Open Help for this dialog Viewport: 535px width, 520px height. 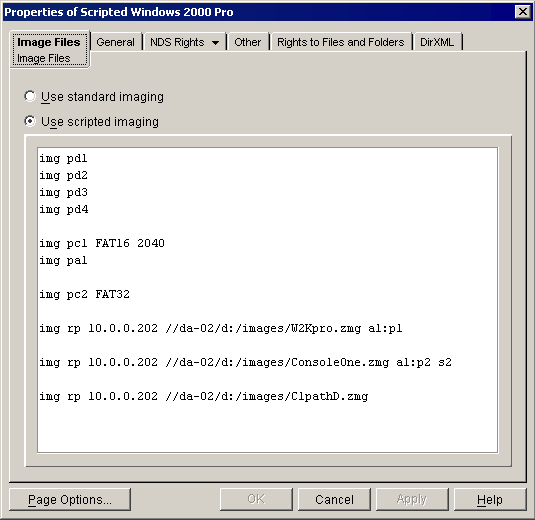click(x=490, y=499)
